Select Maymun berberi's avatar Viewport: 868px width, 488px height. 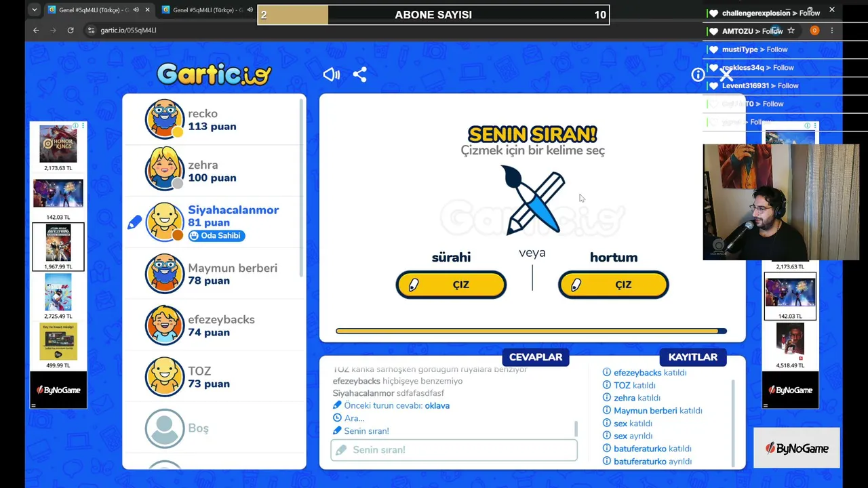pos(164,274)
